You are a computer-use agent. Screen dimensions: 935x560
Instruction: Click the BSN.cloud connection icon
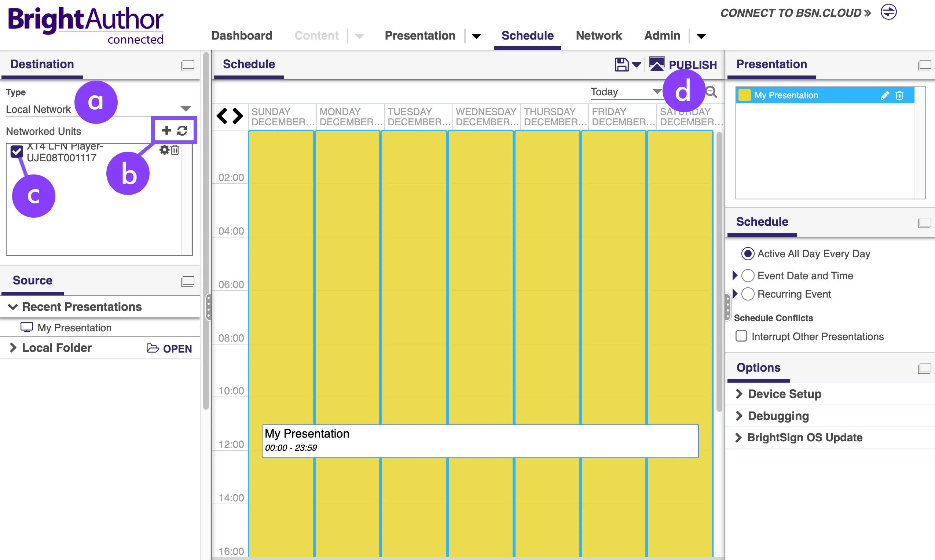[x=888, y=12]
